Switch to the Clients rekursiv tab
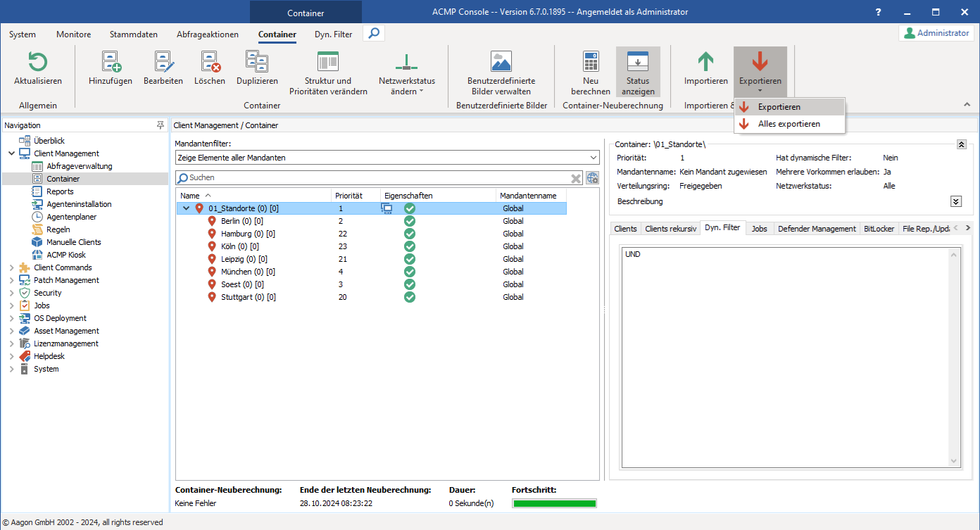 click(670, 229)
